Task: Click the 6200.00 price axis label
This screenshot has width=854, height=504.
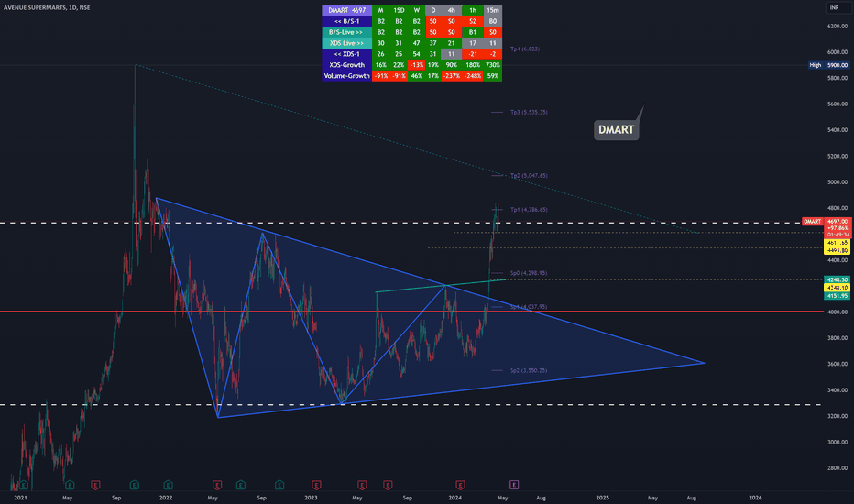Action: coord(838,27)
